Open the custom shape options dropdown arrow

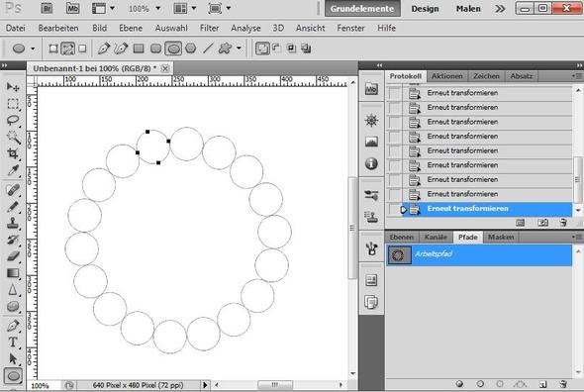(x=240, y=49)
